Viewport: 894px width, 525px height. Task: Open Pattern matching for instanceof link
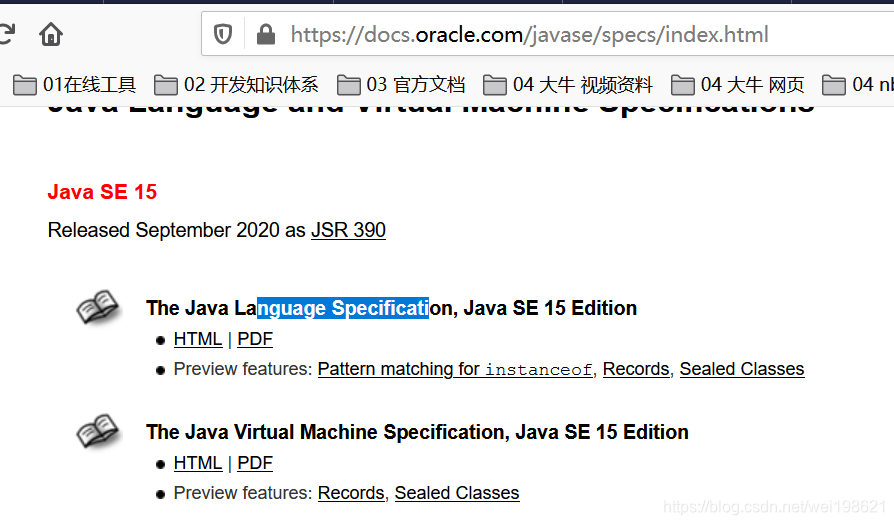coord(455,369)
